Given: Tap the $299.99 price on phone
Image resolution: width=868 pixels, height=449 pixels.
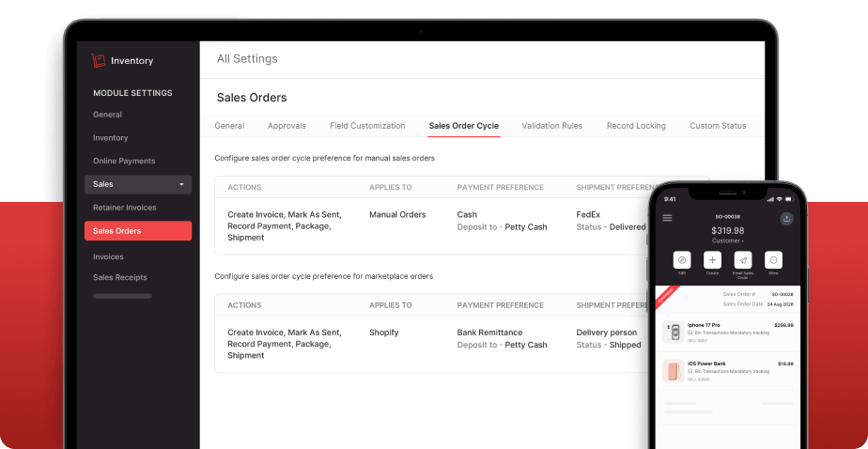Looking at the screenshot, I should point(783,325).
